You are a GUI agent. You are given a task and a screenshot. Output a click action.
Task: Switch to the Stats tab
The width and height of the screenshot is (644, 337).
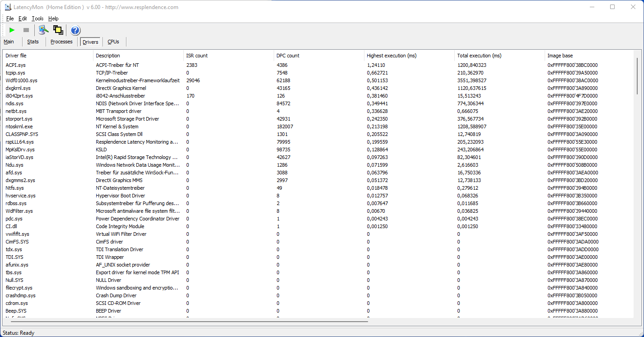pos(33,42)
